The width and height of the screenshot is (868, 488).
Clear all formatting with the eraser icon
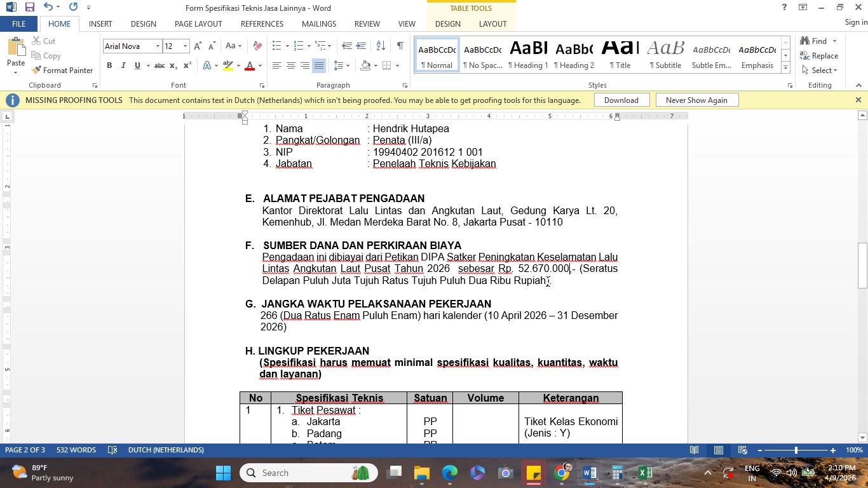pos(257,46)
